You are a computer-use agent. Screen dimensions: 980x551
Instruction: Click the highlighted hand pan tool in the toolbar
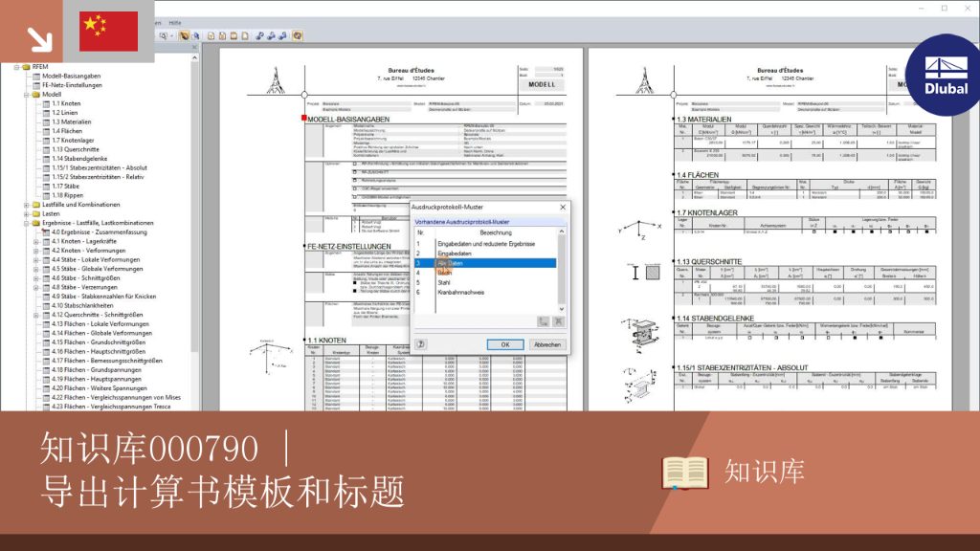click(184, 36)
